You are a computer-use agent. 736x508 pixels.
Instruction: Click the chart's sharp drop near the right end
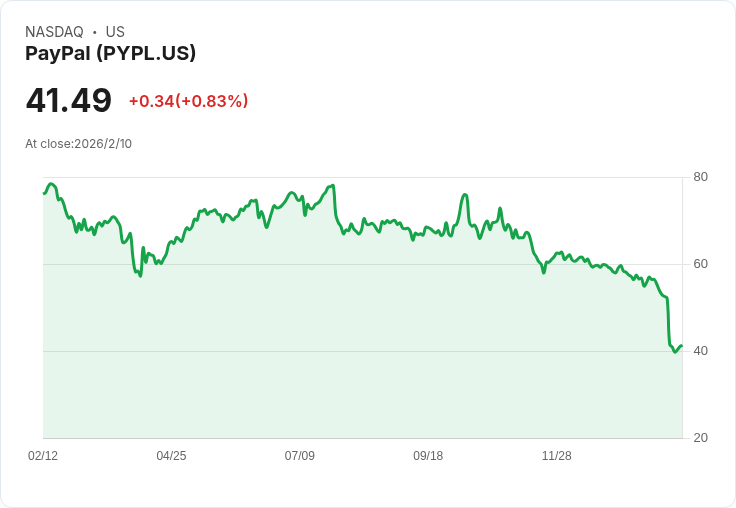point(668,322)
